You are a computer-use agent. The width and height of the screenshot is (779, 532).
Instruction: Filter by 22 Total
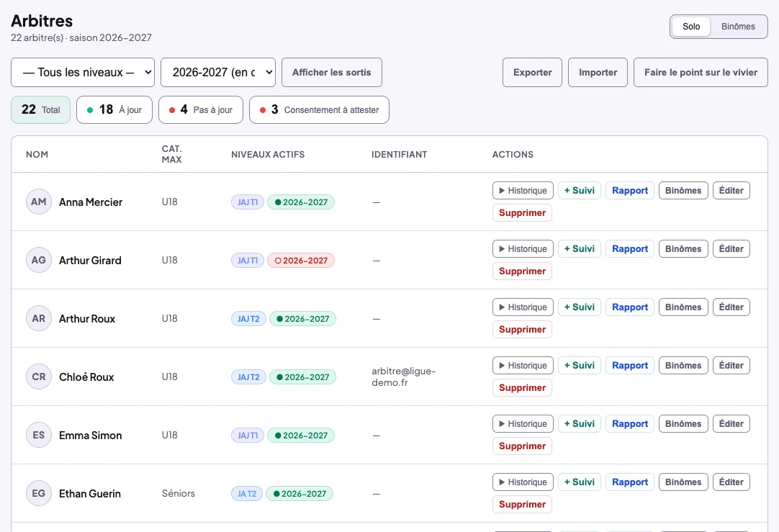(x=41, y=109)
